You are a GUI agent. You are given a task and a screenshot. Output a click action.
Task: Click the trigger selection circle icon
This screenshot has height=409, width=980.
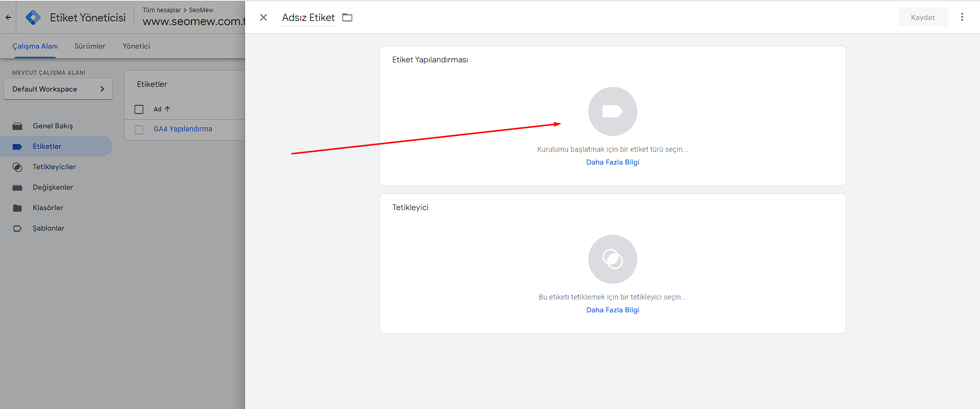612,259
